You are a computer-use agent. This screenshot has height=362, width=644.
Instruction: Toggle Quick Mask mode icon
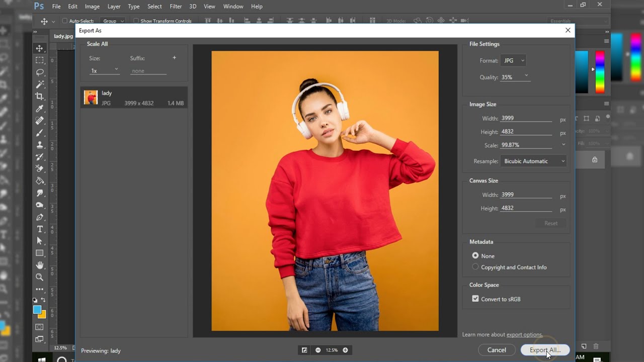pyautogui.click(x=40, y=327)
